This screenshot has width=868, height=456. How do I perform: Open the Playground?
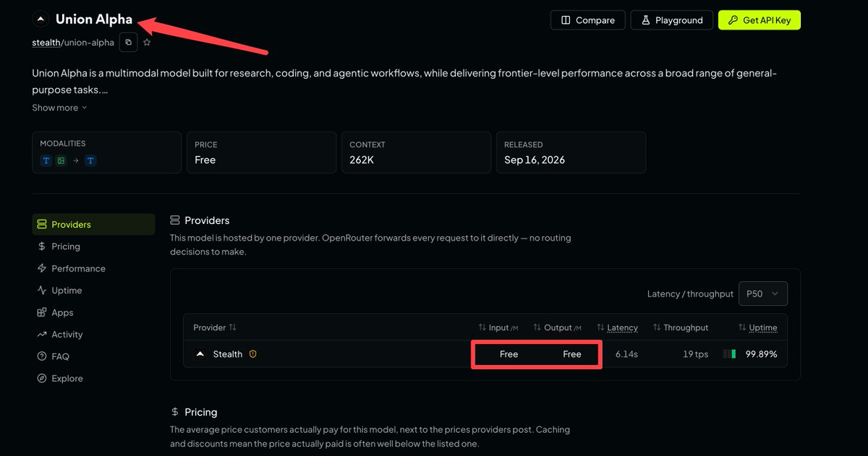click(x=671, y=20)
